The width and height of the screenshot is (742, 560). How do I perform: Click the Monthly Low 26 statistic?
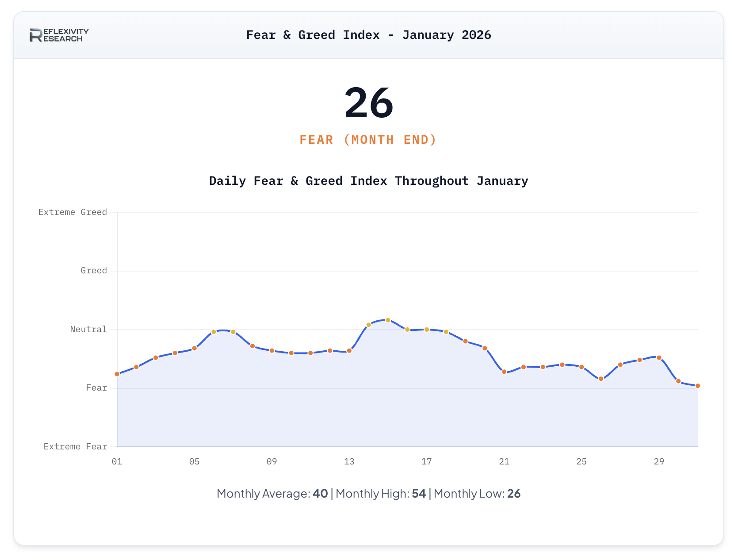(x=477, y=494)
